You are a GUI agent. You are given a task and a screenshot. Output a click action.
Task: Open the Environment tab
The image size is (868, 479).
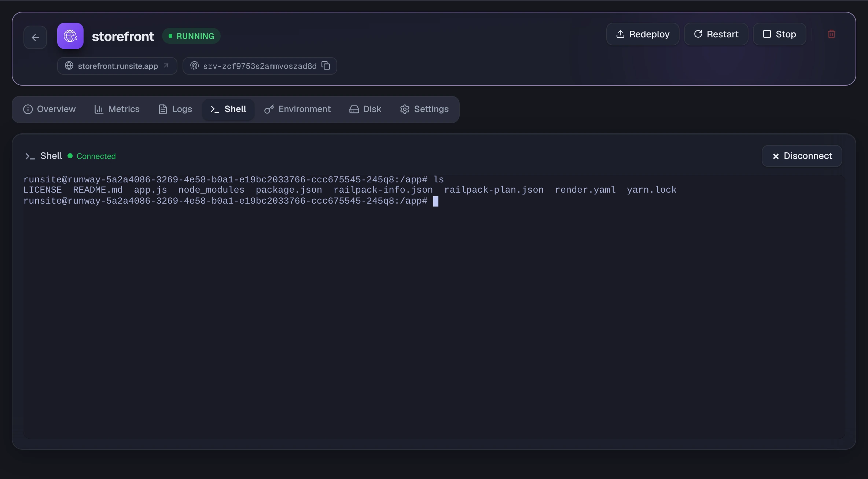point(297,109)
